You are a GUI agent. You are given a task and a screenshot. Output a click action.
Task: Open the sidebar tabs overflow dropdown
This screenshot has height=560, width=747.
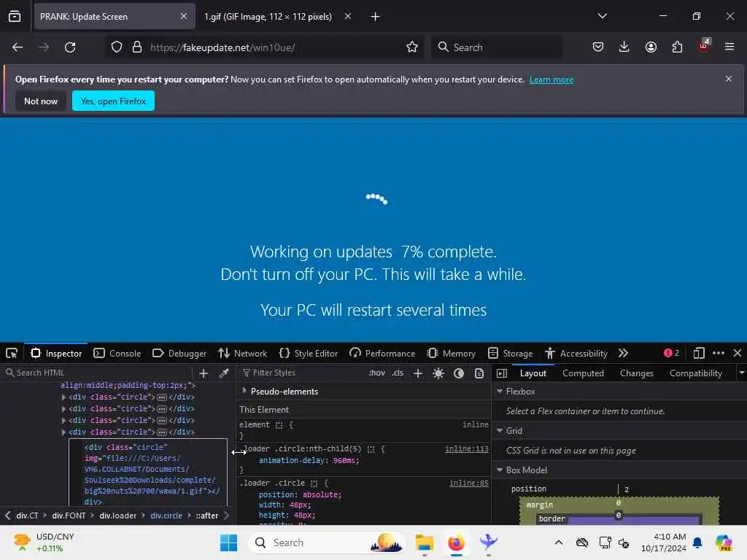pos(741,373)
